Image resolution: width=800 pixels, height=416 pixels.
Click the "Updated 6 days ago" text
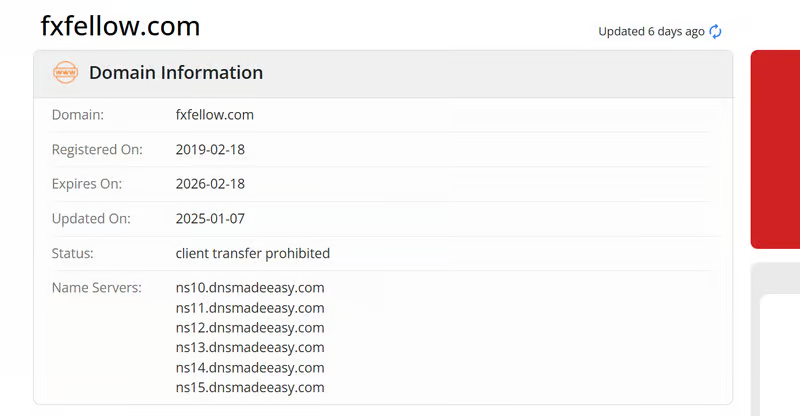651,31
